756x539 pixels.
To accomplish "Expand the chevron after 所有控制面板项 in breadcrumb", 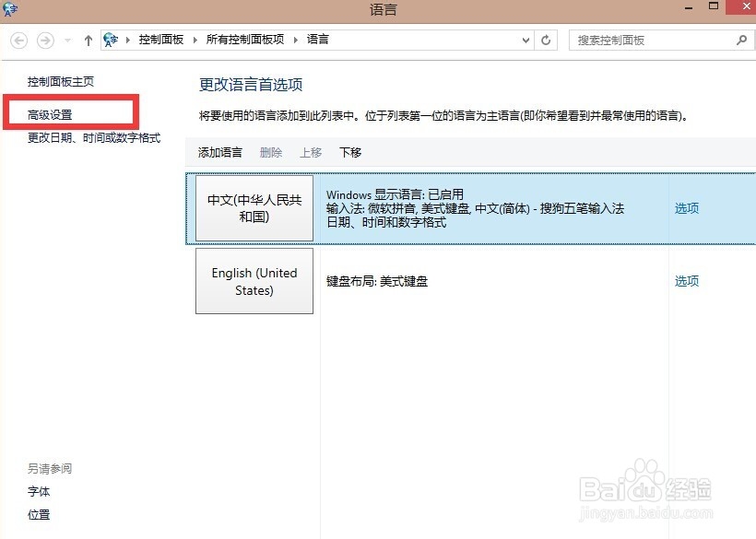I will (x=297, y=40).
